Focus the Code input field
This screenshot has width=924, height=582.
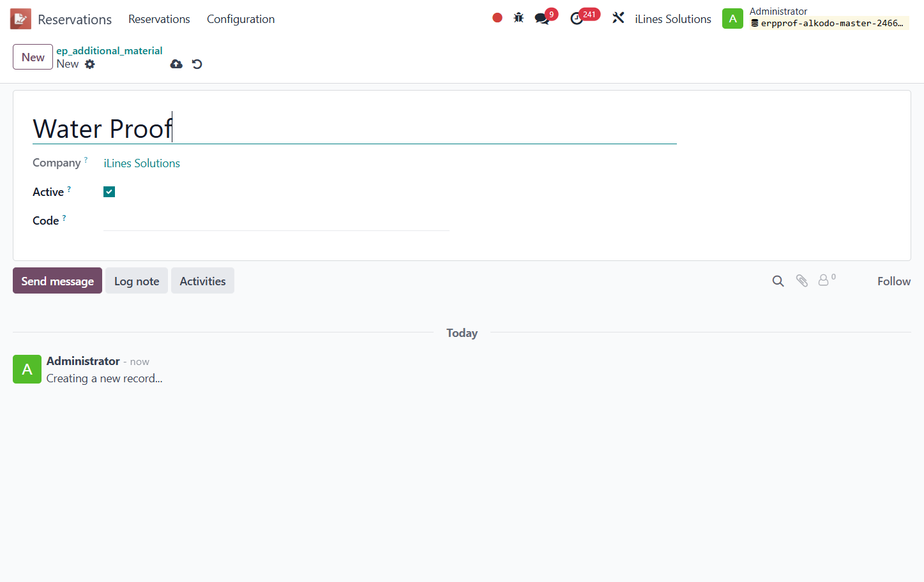tap(276, 221)
